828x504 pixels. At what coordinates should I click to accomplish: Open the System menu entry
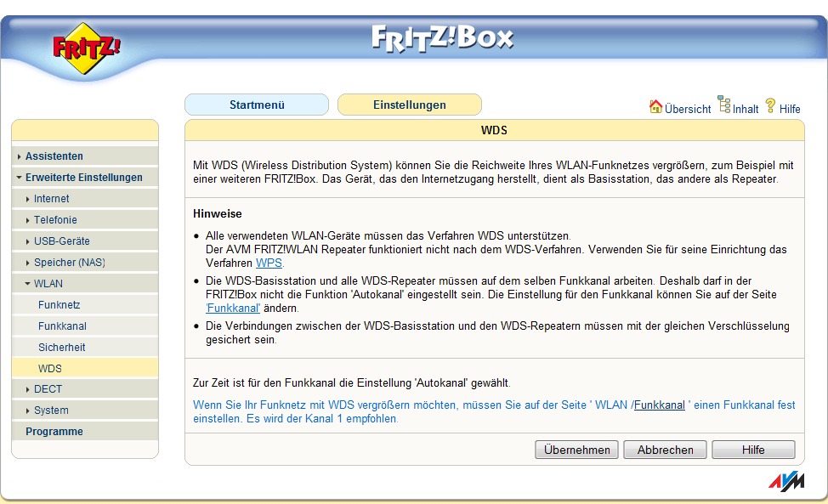tap(51, 410)
